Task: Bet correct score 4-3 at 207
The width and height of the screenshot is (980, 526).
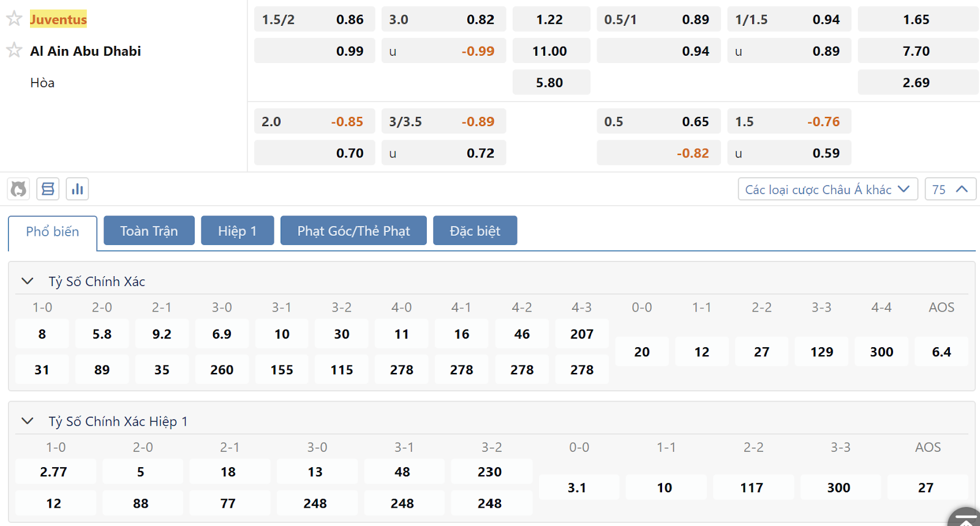Action: pos(582,334)
